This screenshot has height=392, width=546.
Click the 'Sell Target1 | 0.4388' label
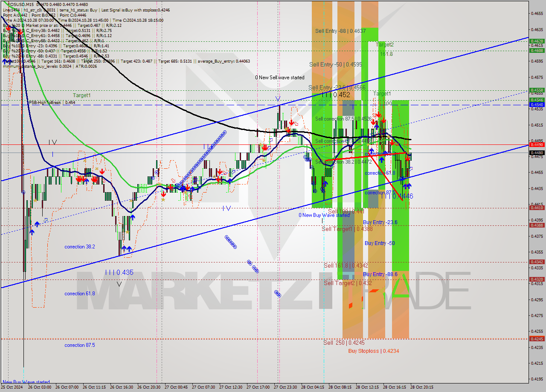(347, 229)
